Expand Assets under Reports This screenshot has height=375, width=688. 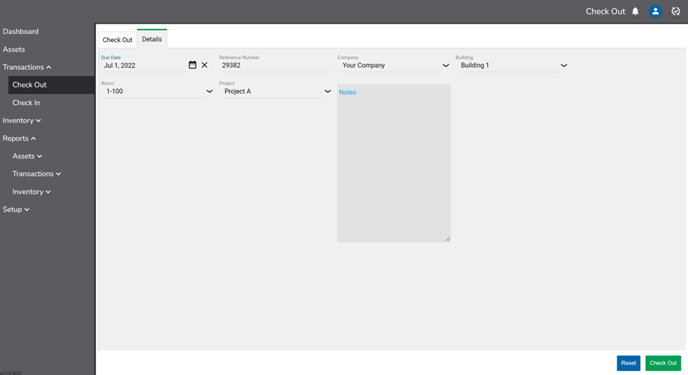pyautogui.click(x=27, y=156)
